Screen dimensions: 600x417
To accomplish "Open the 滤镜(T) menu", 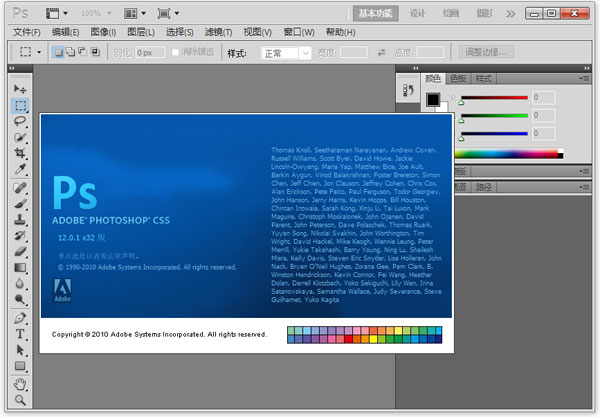I will pyautogui.click(x=218, y=32).
